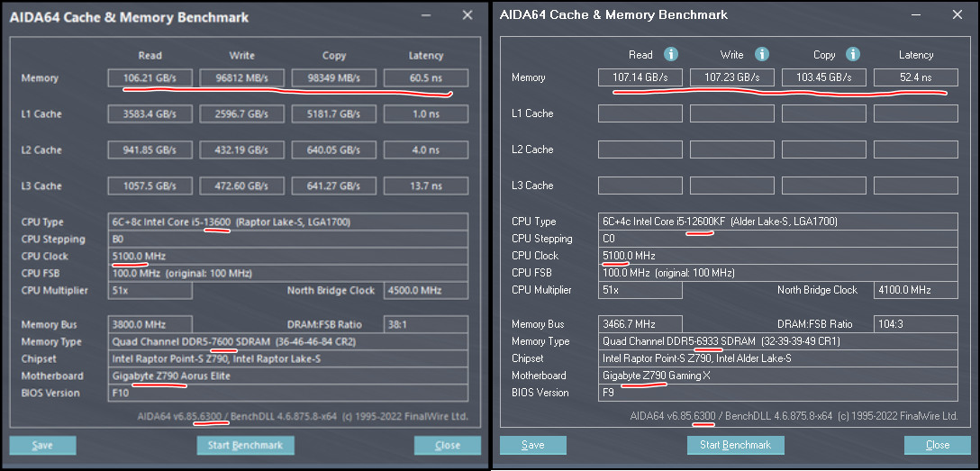This screenshot has height=471, width=980.
Task: Click Gigabyte Z790 Gaming X motherboard field
Action: point(778,376)
